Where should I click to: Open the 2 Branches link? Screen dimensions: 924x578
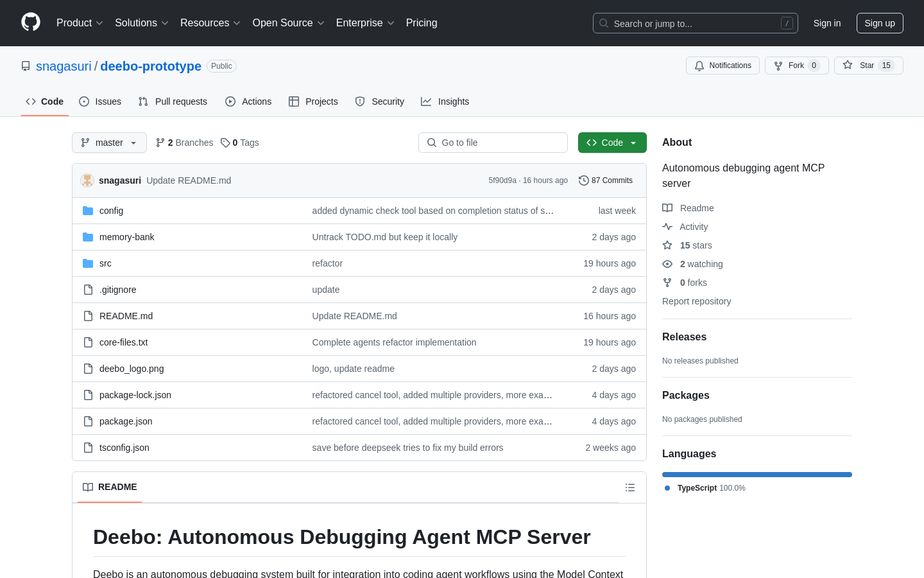tap(184, 143)
